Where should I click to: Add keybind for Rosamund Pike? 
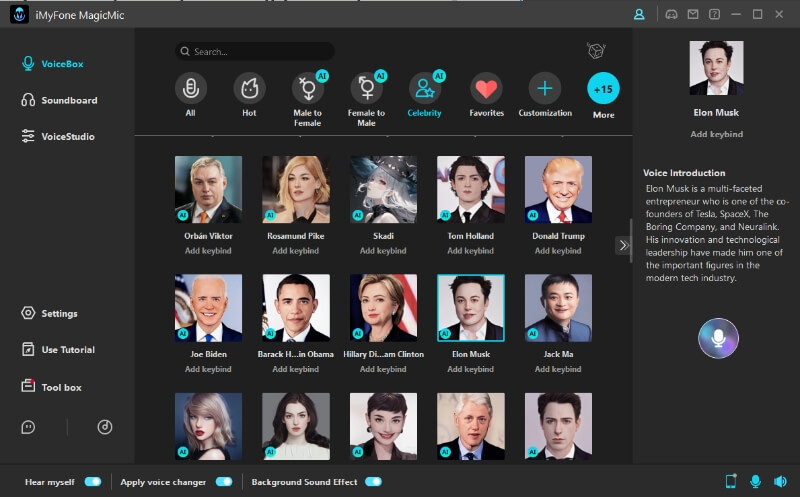tap(296, 251)
